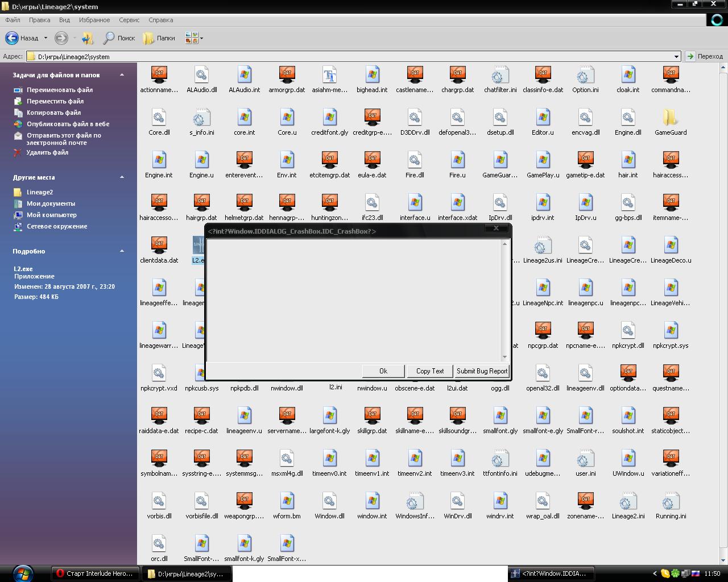The width and height of the screenshot is (728, 582).
Task: Open Сетевое окружение link
Action: click(57, 226)
